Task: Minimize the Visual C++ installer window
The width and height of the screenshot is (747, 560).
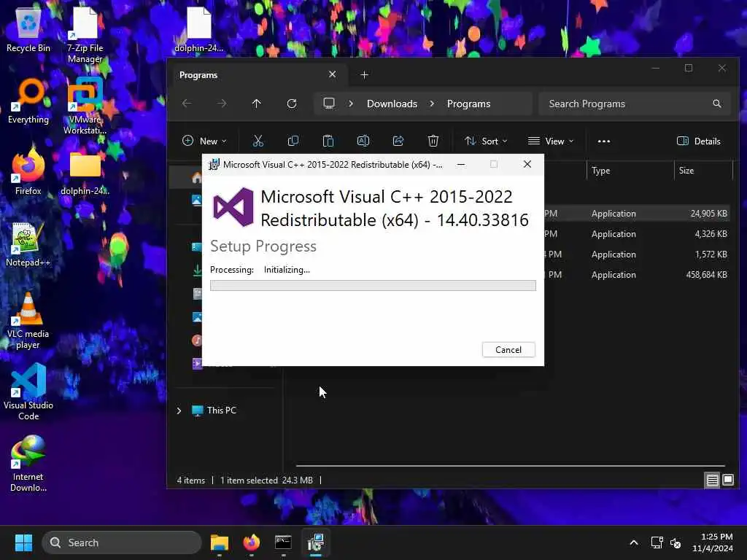Action: [x=461, y=164]
